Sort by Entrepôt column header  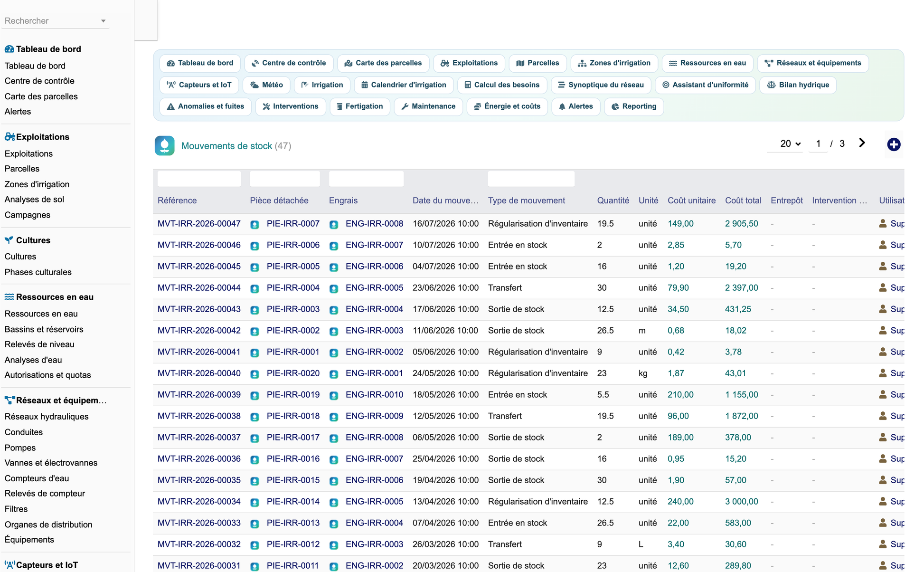click(787, 200)
